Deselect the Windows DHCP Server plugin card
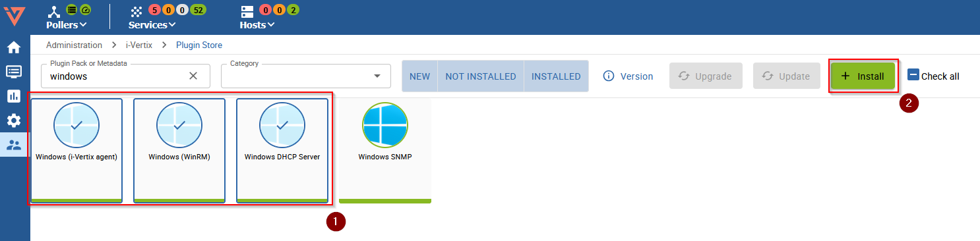This screenshot has height=241, width=980. pos(282,151)
